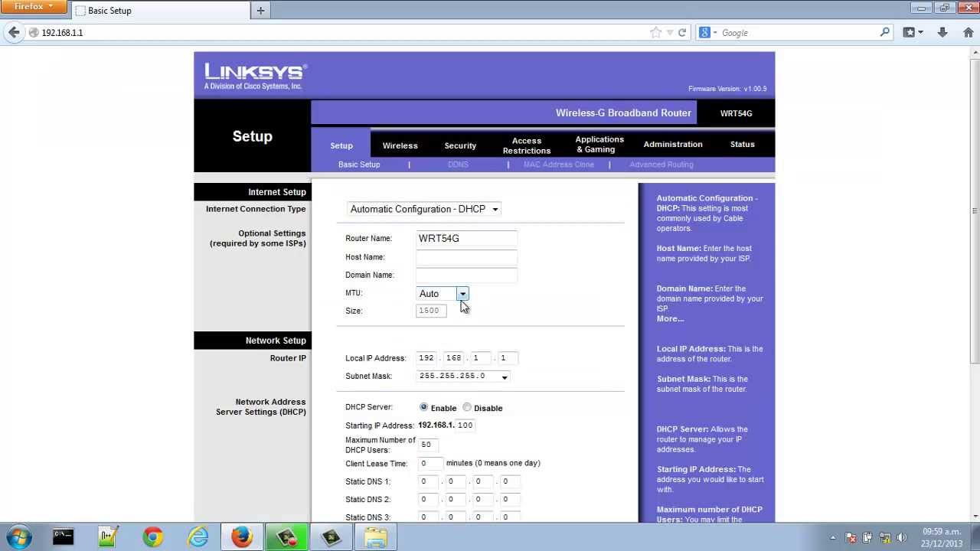980x551 pixels.
Task: Reload the page with the refresh icon
Action: point(682,33)
